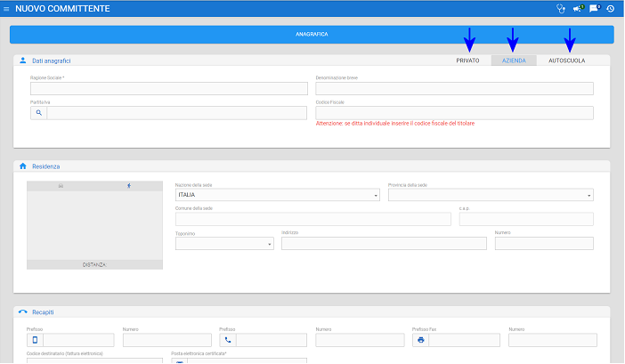
Task: Click the Ragione Sociale input field
Action: (x=169, y=89)
